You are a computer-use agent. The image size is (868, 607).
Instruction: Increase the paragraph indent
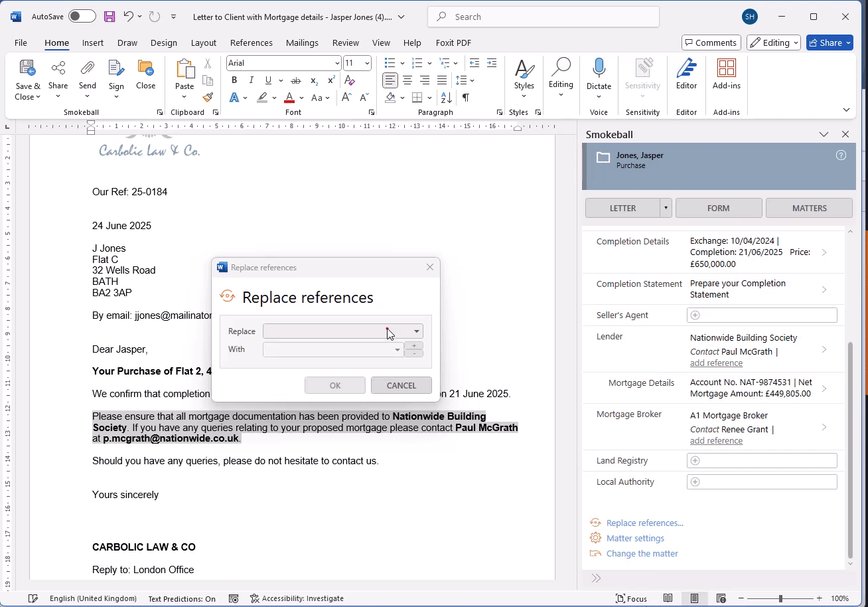(492, 63)
